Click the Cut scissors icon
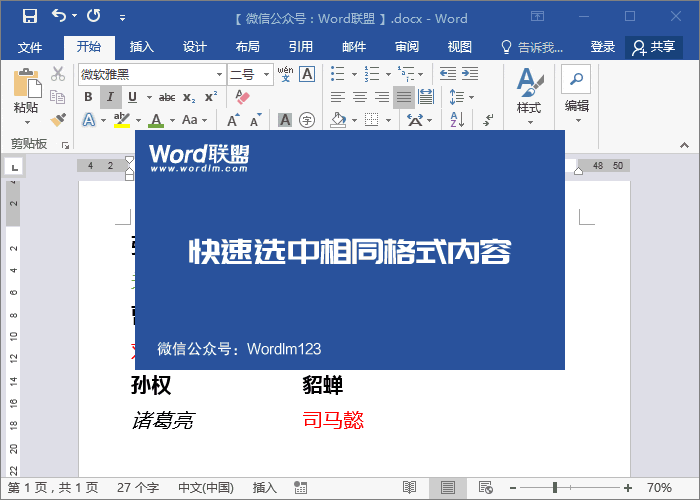 point(58,74)
